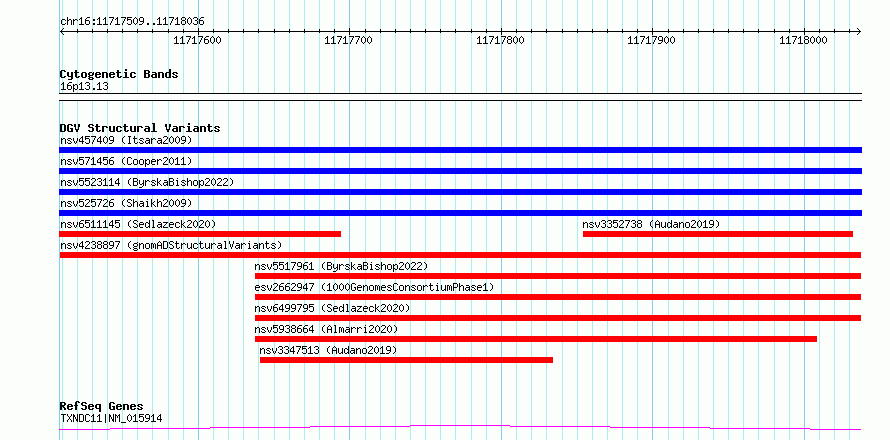The image size is (890, 440).
Task: Select the blue bar under nsv525726
Action: point(460,213)
